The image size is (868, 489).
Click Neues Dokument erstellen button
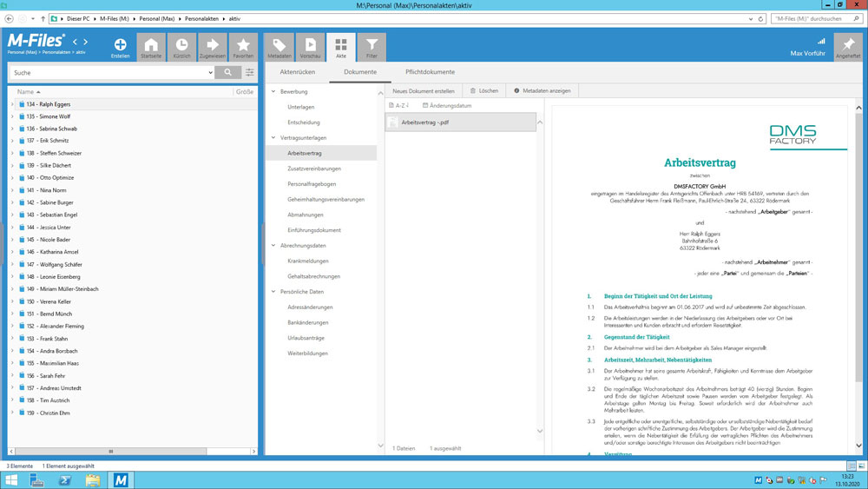[423, 90]
